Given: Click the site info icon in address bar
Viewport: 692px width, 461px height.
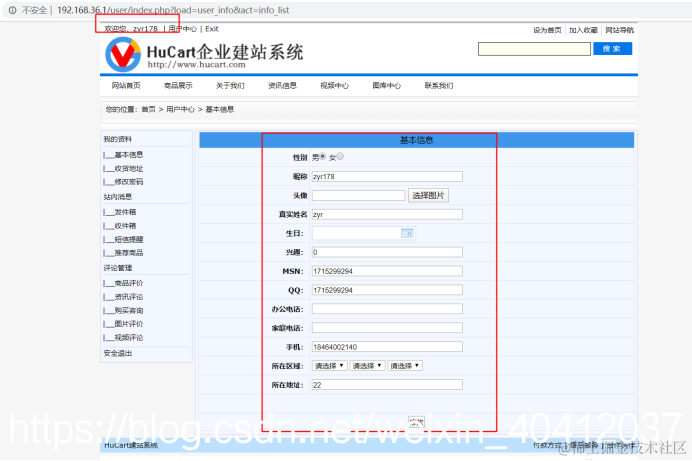Looking at the screenshot, I should coord(12,10).
